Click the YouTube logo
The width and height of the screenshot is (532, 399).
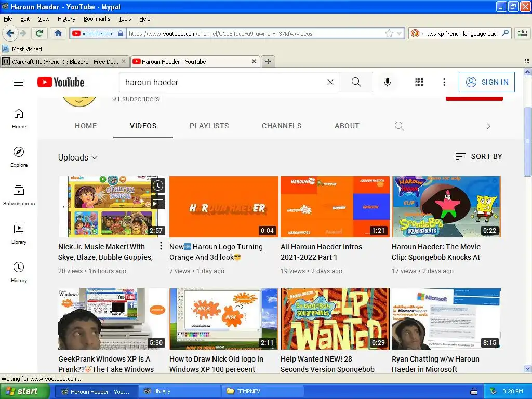coord(61,82)
